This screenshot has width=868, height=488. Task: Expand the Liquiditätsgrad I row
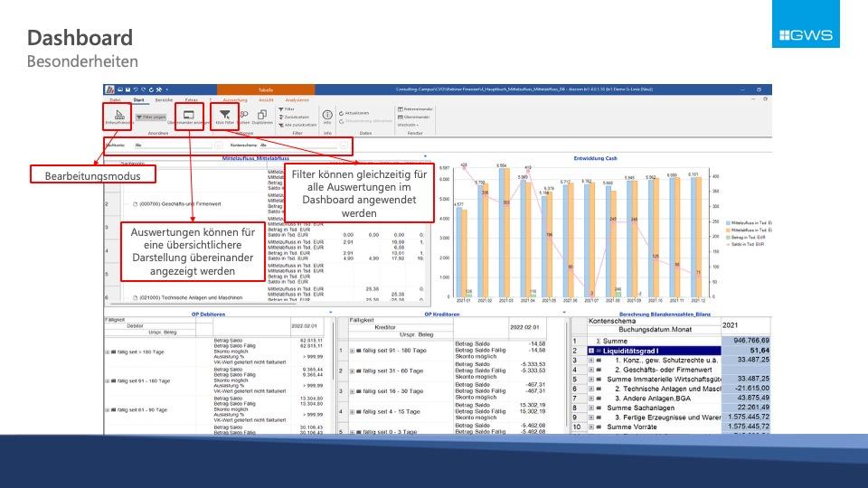[x=591, y=351]
